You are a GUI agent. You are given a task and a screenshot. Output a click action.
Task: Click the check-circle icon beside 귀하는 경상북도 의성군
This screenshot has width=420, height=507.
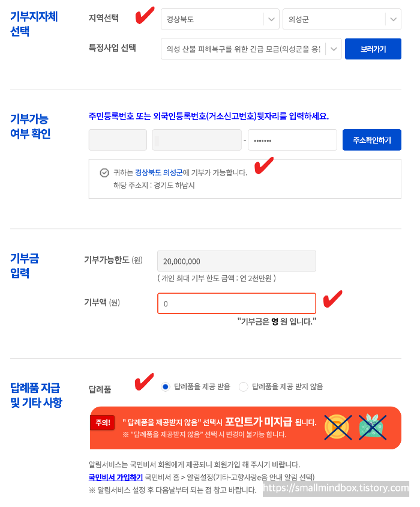pos(104,173)
